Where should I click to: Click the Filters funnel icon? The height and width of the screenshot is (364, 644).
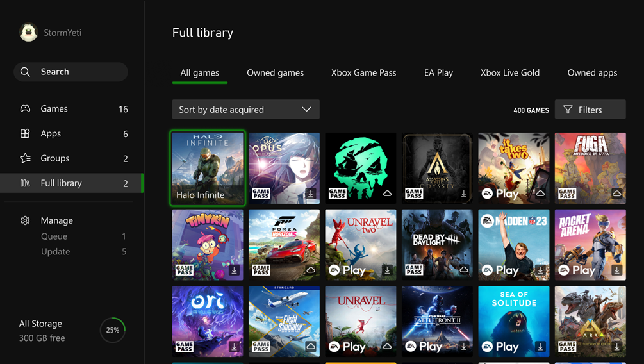tap(568, 110)
